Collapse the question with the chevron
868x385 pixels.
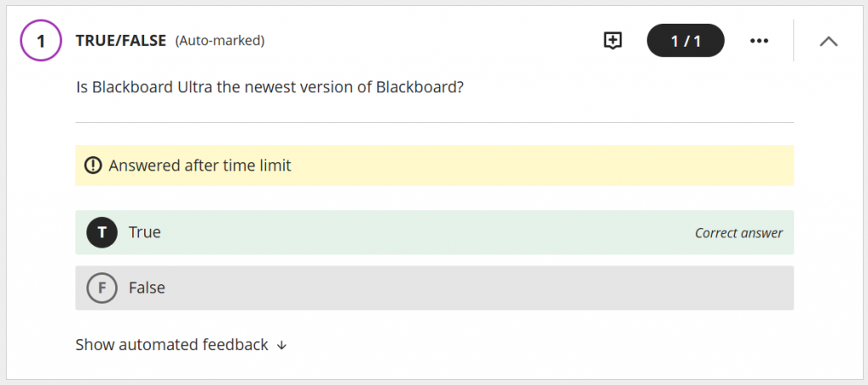829,41
